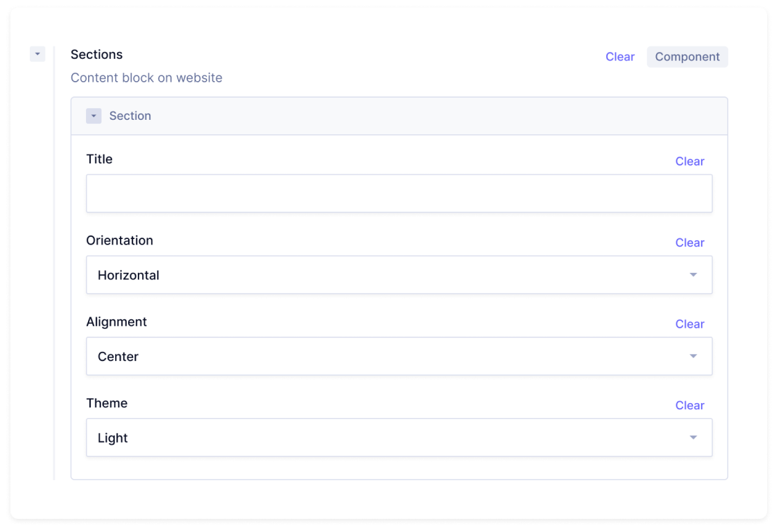The height and width of the screenshot is (532, 776).
Task: Click the Sections title label
Action: [97, 54]
